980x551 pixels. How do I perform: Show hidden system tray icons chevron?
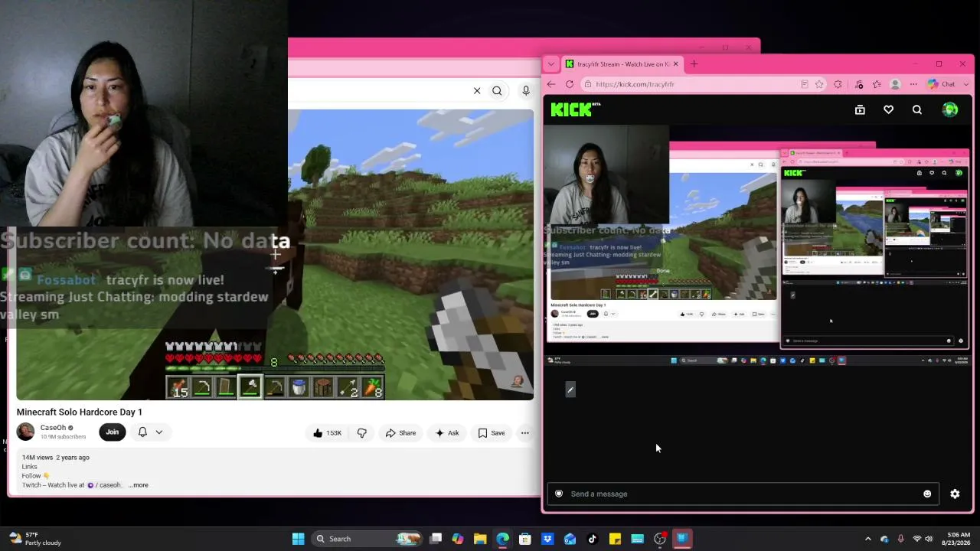867,539
